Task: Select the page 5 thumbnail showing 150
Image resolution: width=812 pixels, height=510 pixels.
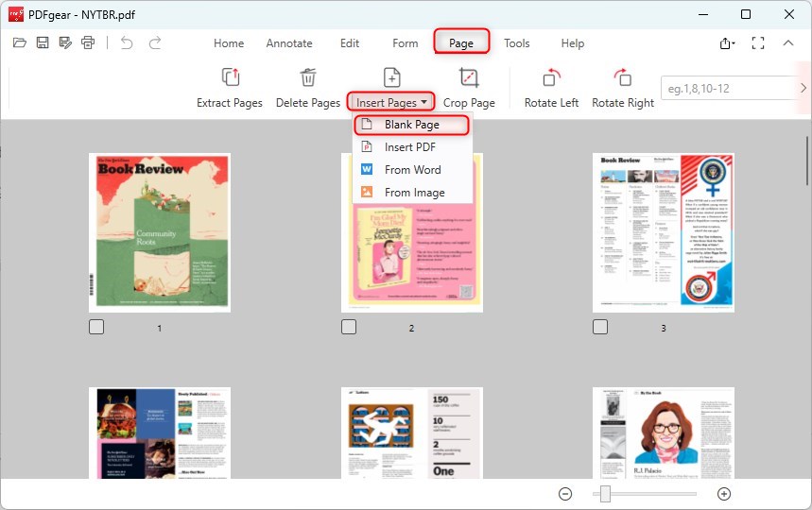Action: (412, 433)
